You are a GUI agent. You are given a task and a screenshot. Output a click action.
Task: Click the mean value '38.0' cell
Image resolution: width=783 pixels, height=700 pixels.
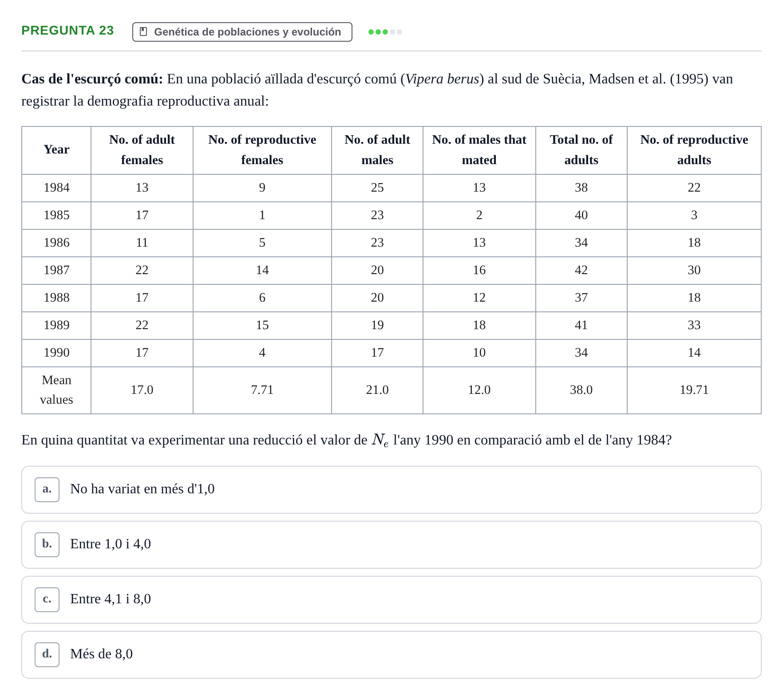coord(581,390)
